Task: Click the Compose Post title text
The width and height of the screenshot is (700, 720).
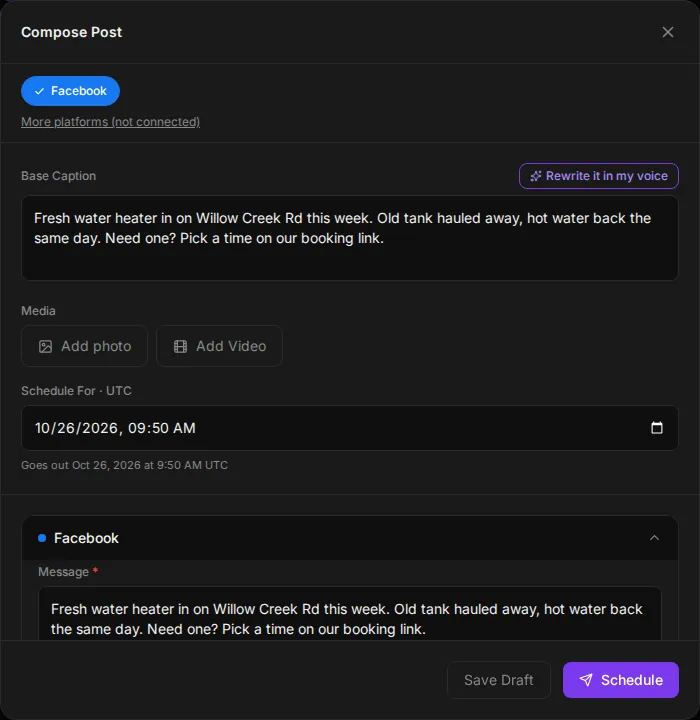Action: tap(72, 32)
